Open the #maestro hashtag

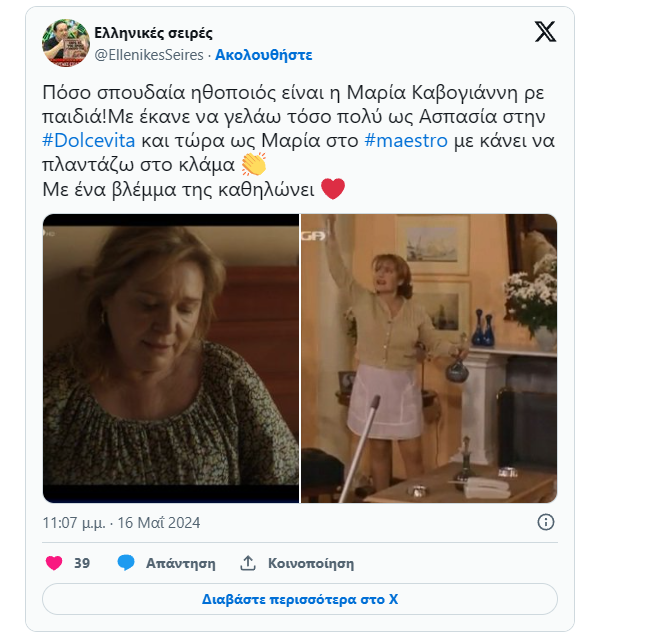[x=406, y=140]
